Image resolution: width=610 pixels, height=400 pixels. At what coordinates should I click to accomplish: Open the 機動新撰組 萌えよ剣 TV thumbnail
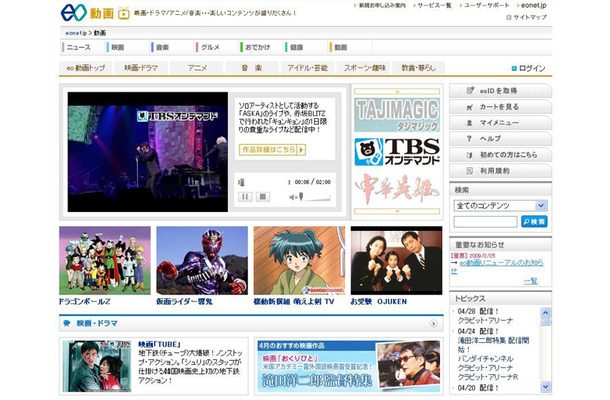(x=299, y=260)
